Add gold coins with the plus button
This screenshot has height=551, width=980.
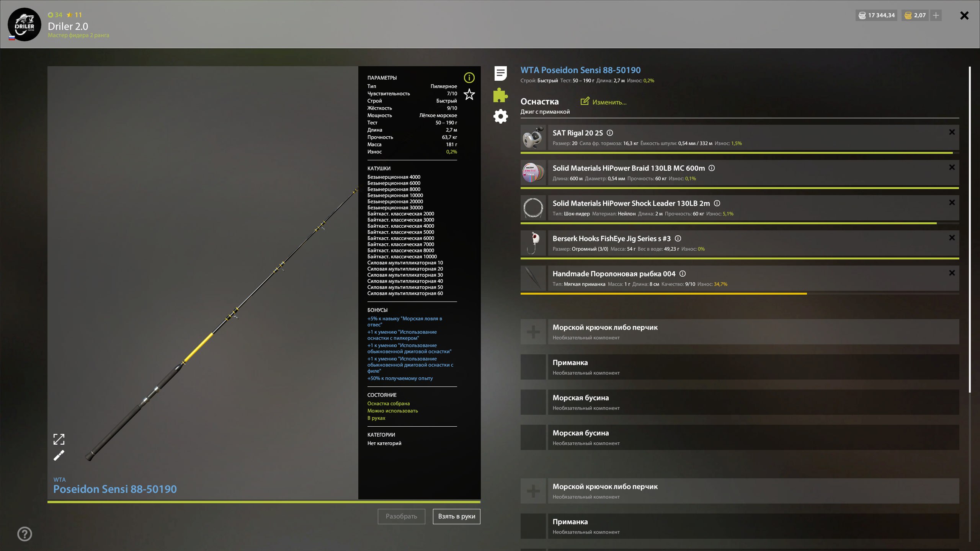[x=936, y=15]
